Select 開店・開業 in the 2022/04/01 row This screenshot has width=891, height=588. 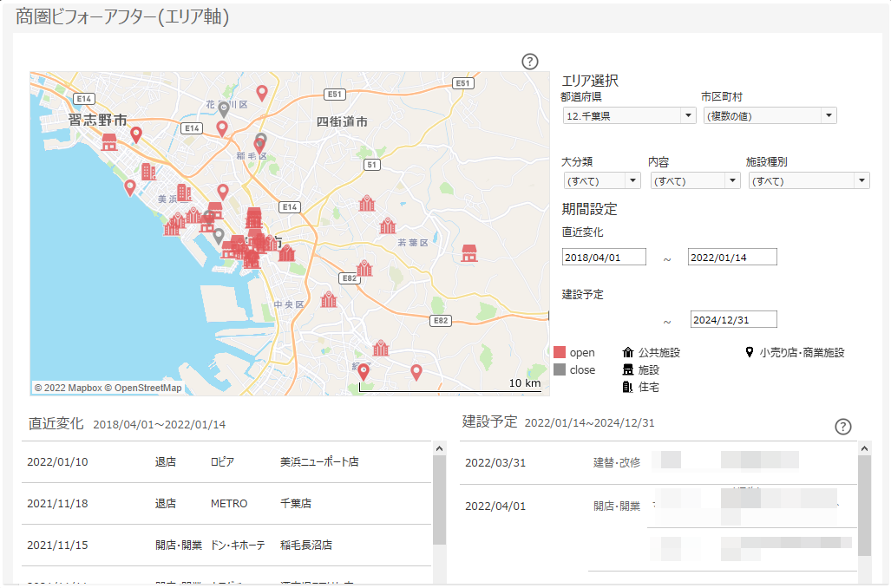pos(617,506)
